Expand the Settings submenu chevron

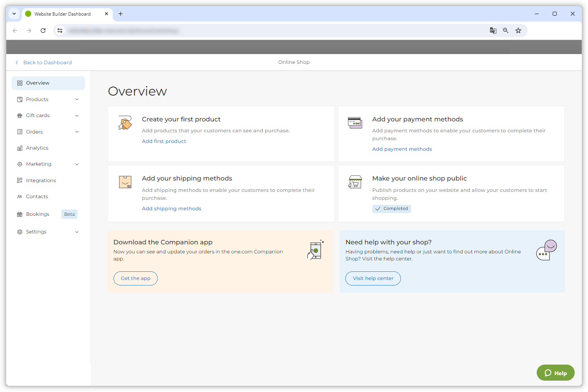77,232
